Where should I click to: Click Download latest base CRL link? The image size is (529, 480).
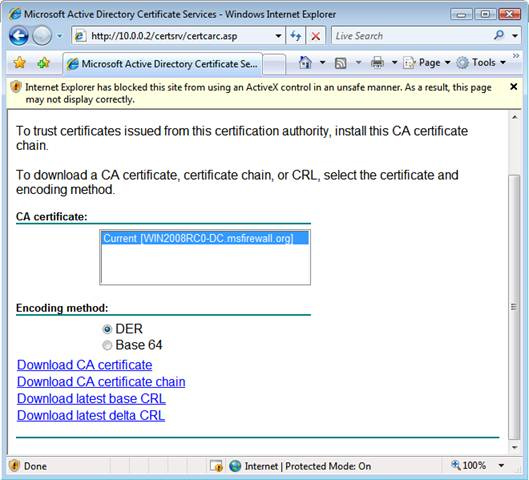[x=91, y=399]
